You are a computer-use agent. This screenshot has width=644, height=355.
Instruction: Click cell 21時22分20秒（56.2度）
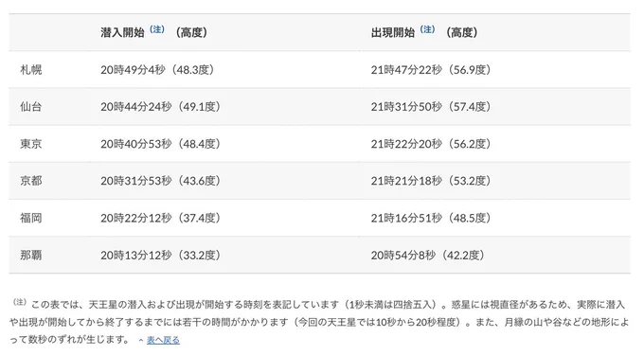[431, 144]
